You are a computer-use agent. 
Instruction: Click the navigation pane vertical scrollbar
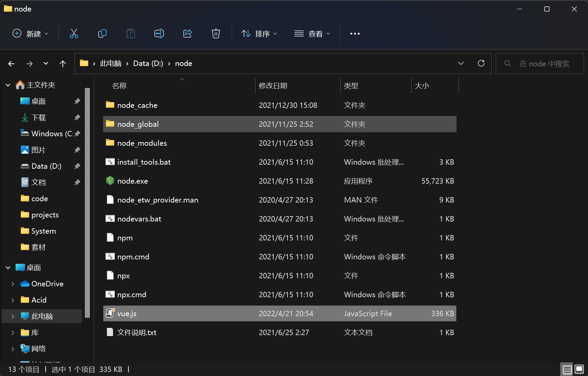pos(87,203)
